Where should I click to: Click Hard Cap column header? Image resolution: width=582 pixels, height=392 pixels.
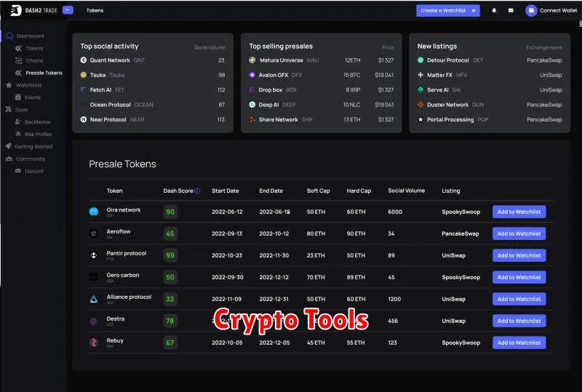click(x=359, y=191)
